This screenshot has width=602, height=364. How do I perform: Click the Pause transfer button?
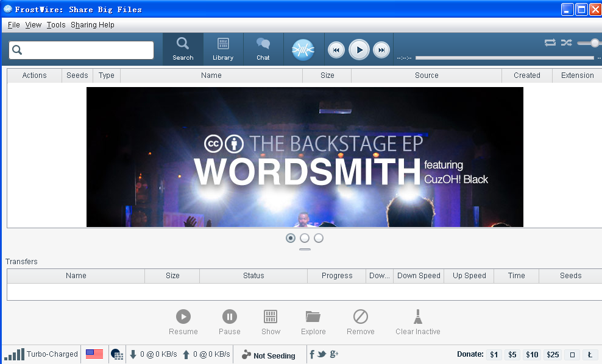point(230,322)
